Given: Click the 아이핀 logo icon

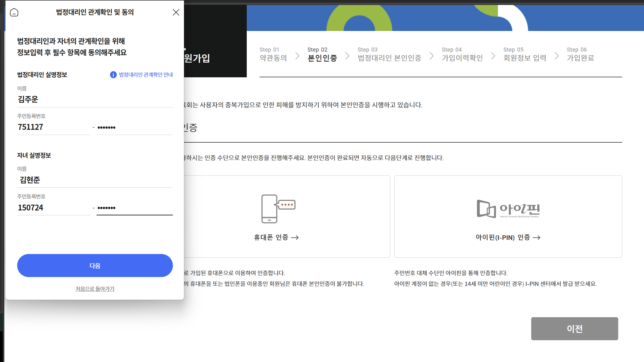Looking at the screenshot, I should pyautogui.click(x=508, y=209).
